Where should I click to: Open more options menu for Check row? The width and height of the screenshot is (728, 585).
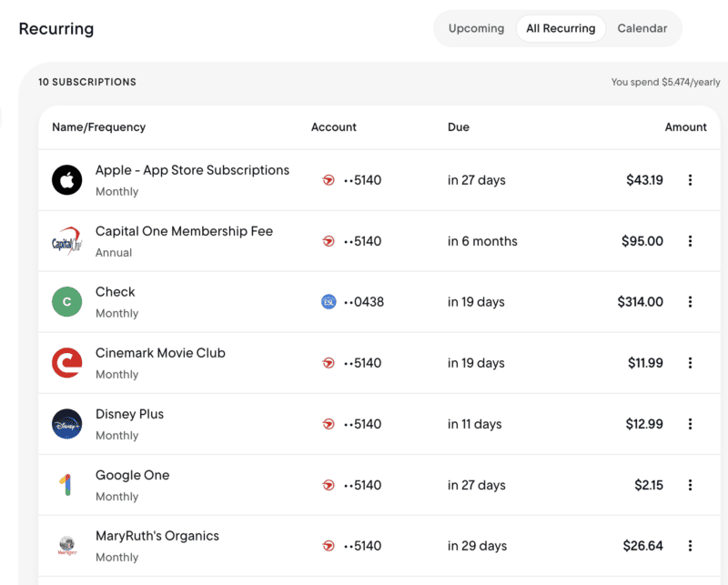[690, 302]
